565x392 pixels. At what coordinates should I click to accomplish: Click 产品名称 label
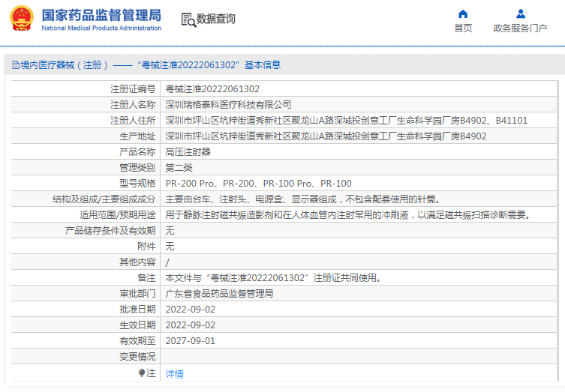click(137, 152)
